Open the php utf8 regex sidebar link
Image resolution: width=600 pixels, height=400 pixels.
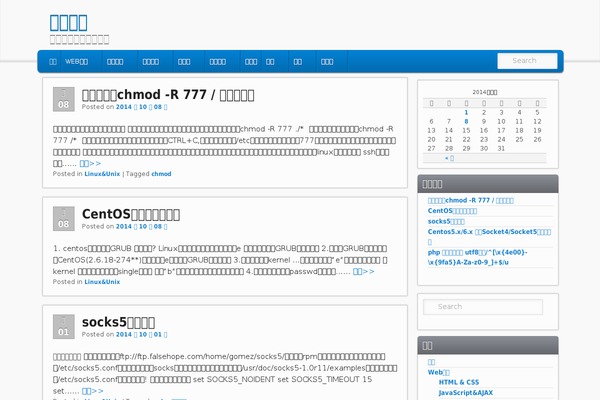coord(478,257)
